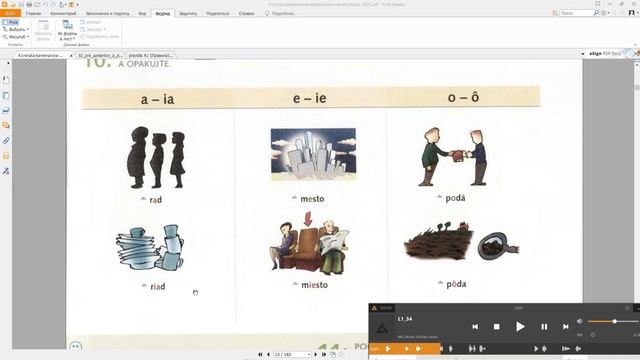This screenshot has width=640, height=360.
Task: Open the Файл menu tab
Action: (x=10, y=13)
